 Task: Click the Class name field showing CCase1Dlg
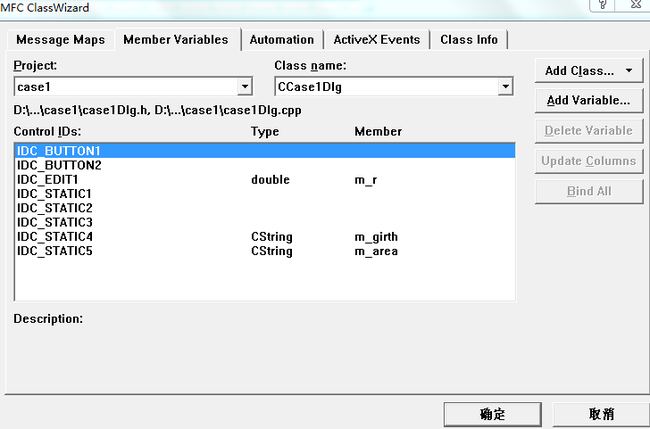point(394,87)
